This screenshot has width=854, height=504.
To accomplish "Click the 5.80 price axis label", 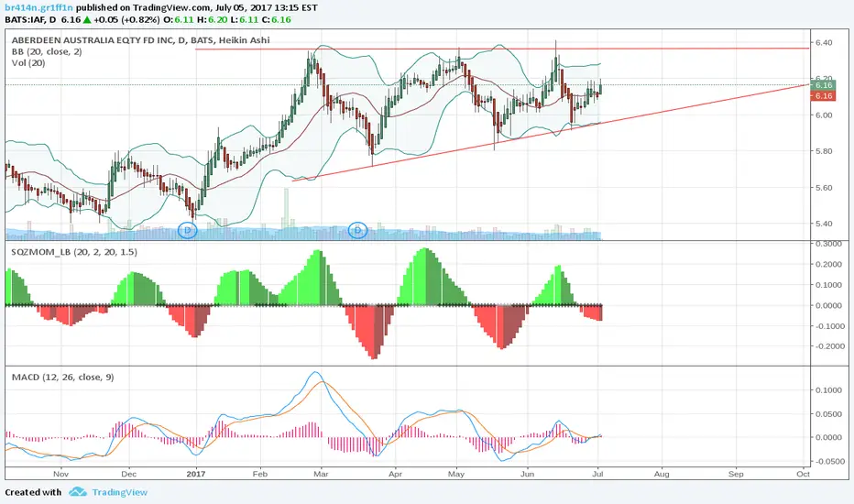I will 824,151.
